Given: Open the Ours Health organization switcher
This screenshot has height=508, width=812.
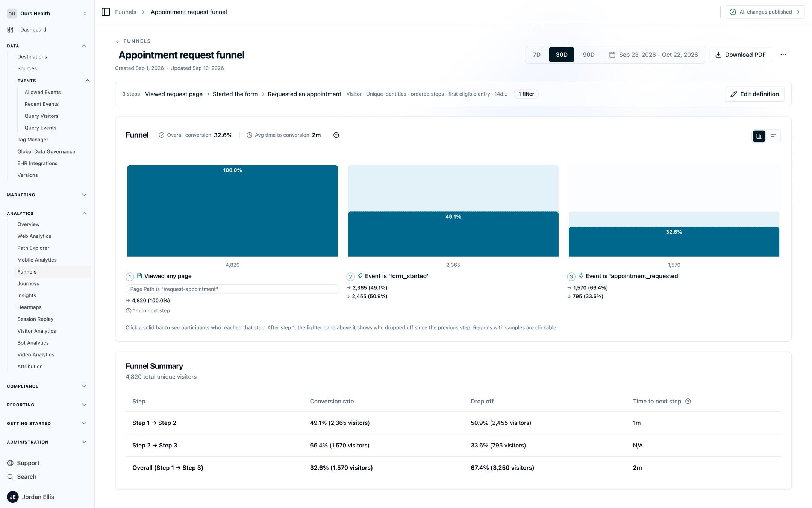Looking at the screenshot, I should [47, 14].
